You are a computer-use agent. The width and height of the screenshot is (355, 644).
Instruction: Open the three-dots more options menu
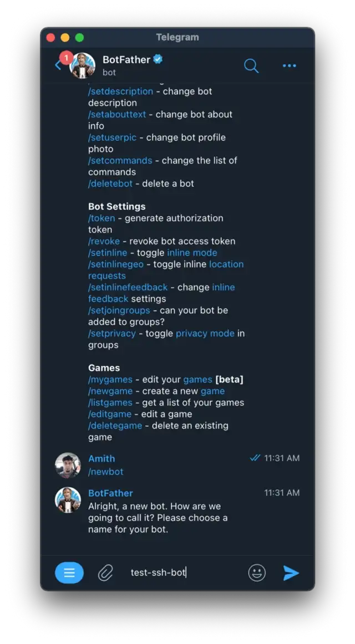point(289,66)
